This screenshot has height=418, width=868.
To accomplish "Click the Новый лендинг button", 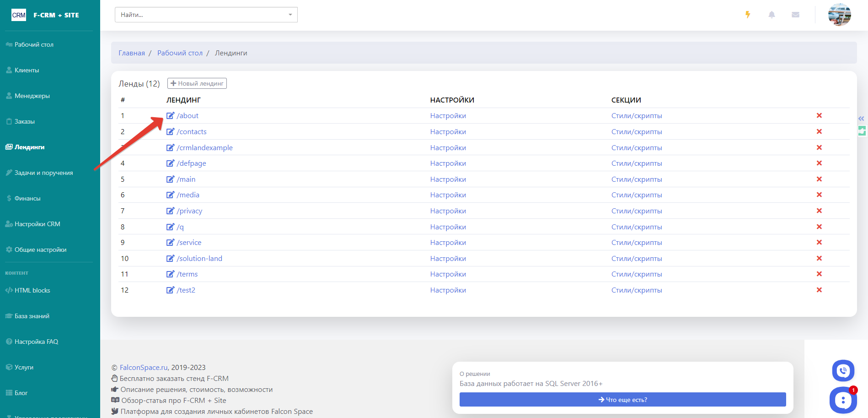I will (x=197, y=83).
